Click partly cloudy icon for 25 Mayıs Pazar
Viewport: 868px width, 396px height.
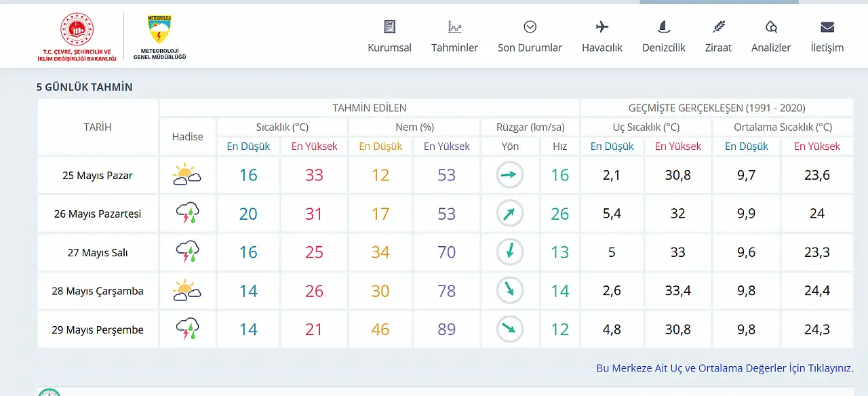[x=186, y=176]
